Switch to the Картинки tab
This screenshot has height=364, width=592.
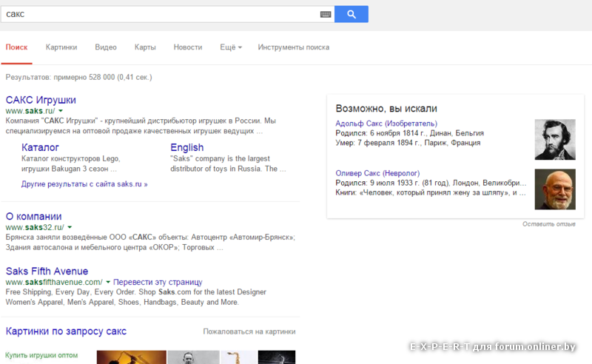click(x=61, y=47)
